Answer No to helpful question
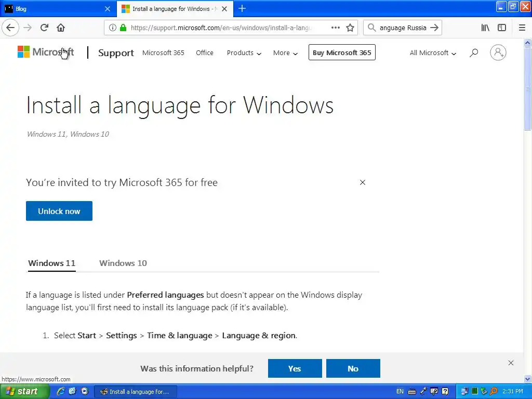The image size is (532, 399). point(353,368)
